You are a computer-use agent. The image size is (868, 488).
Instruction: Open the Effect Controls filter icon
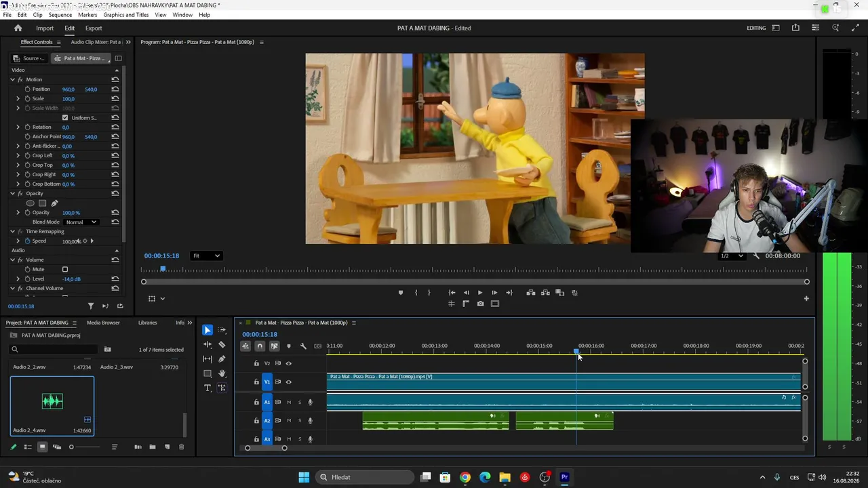tap(91, 306)
